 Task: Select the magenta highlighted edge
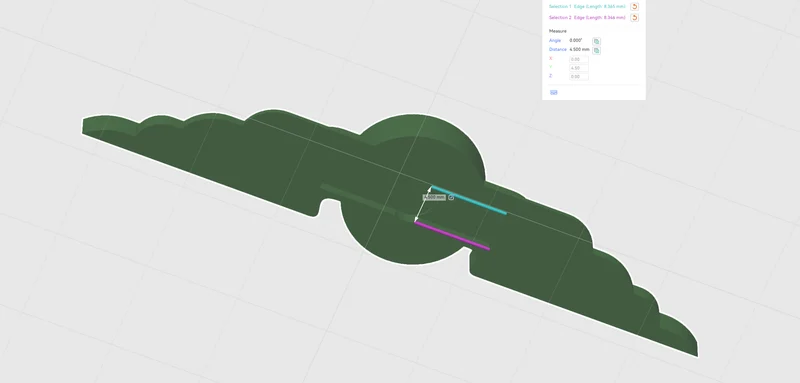(452, 236)
